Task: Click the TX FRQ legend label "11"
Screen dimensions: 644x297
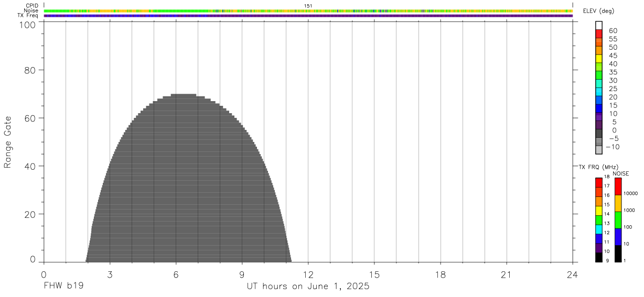Action: click(x=607, y=242)
